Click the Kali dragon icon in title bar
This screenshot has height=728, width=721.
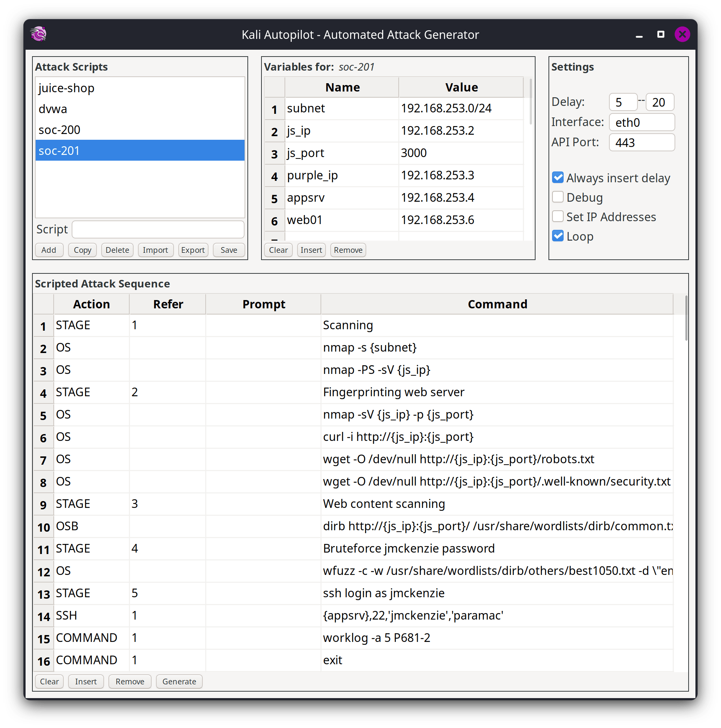point(39,34)
